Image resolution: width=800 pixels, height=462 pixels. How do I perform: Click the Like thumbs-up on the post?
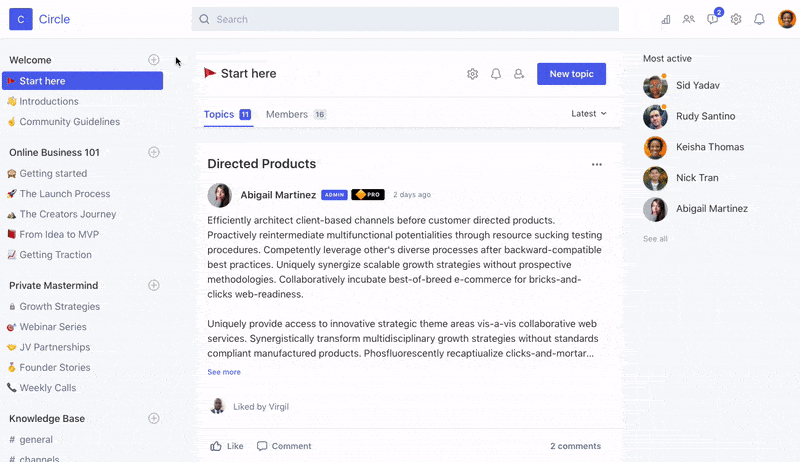tap(227, 446)
